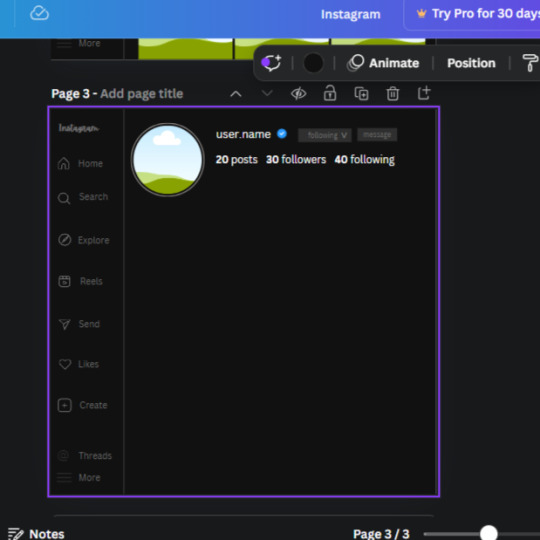Select the Likes label in design sidebar
This screenshot has width=540, height=540.
(89, 364)
